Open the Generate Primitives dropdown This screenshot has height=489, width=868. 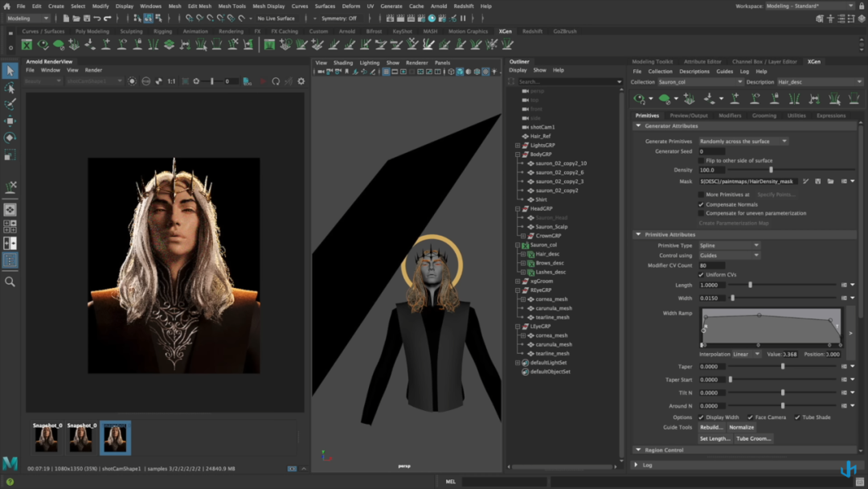(743, 142)
